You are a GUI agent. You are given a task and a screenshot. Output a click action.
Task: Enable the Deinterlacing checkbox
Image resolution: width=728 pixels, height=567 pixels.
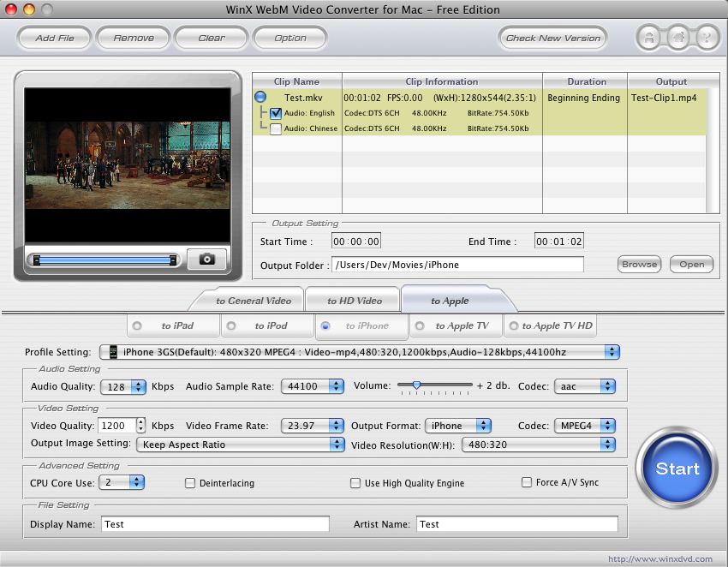tap(190, 483)
